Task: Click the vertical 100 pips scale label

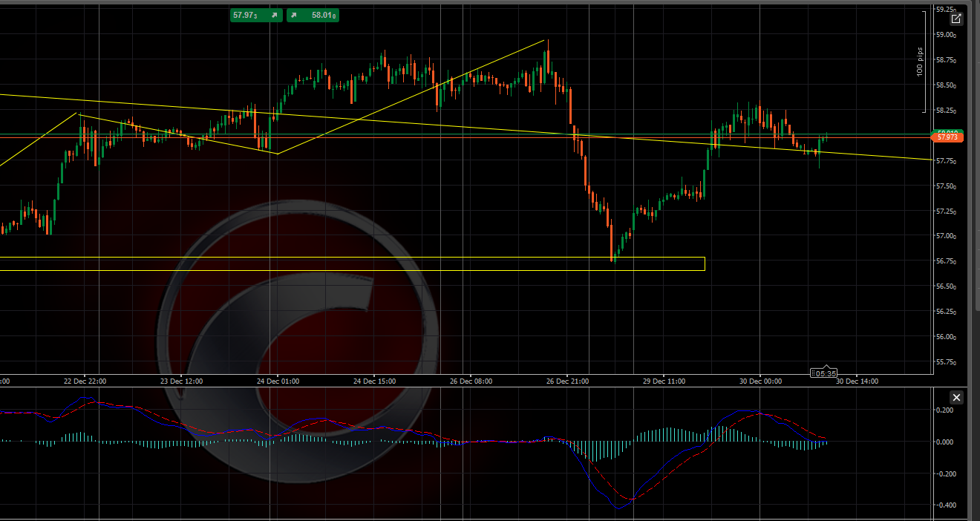Action: point(919,62)
